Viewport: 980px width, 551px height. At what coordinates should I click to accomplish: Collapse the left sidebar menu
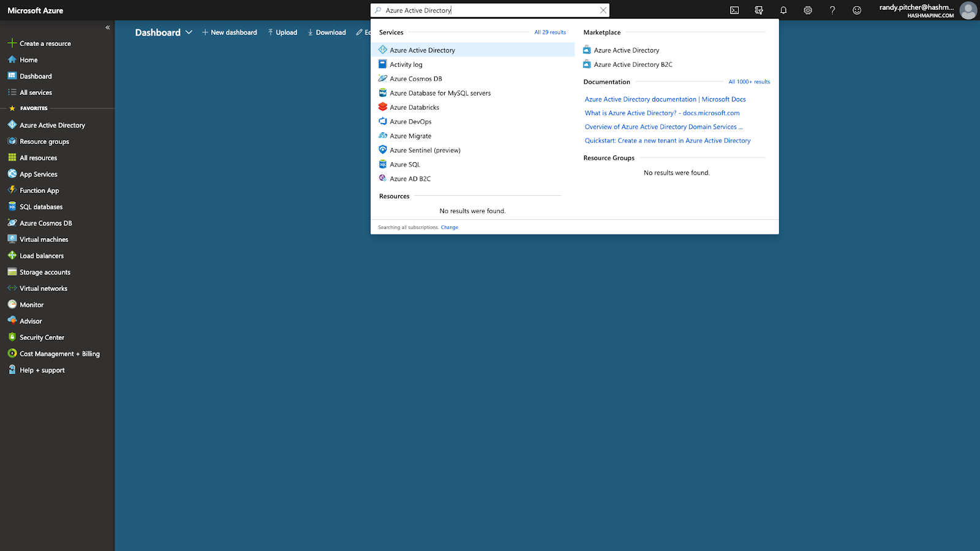[108, 28]
